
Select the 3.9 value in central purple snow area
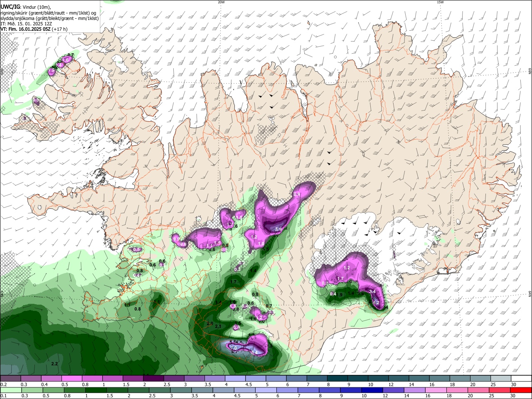(x=278, y=229)
